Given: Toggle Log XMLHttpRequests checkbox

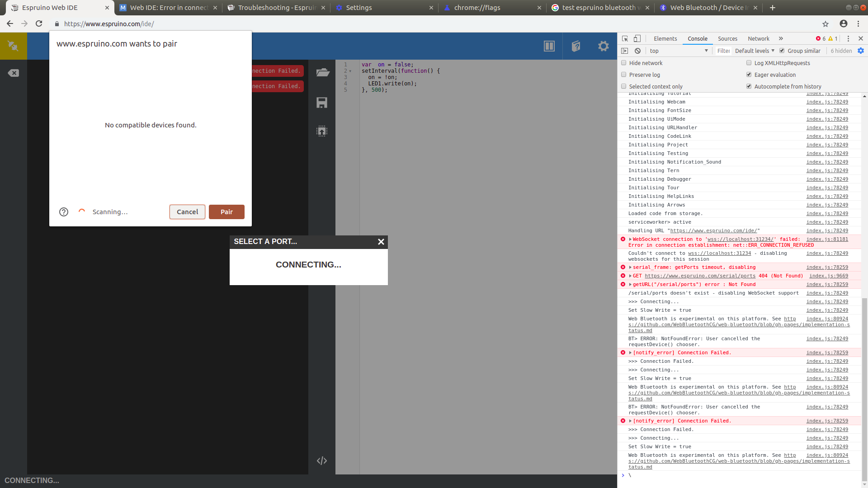Looking at the screenshot, I should [x=749, y=63].
